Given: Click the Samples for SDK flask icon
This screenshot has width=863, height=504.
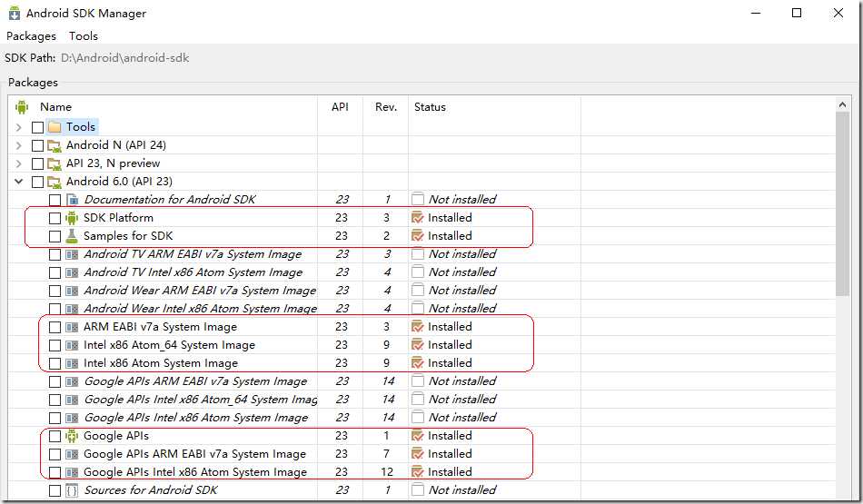Looking at the screenshot, I should pyautogui.click(x=72, y=236).
